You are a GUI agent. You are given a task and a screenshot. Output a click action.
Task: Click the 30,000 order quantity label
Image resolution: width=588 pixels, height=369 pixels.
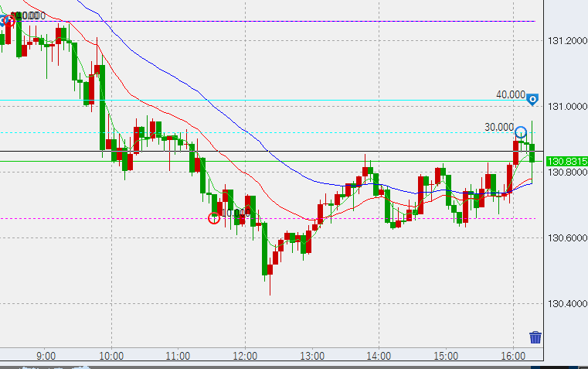[499, 127]
